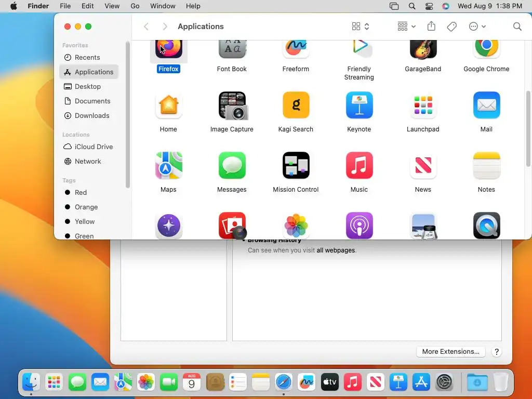This screenshot has width=532, height=399.
Task: Filter by Orange tag
Action: coord(89,207)
